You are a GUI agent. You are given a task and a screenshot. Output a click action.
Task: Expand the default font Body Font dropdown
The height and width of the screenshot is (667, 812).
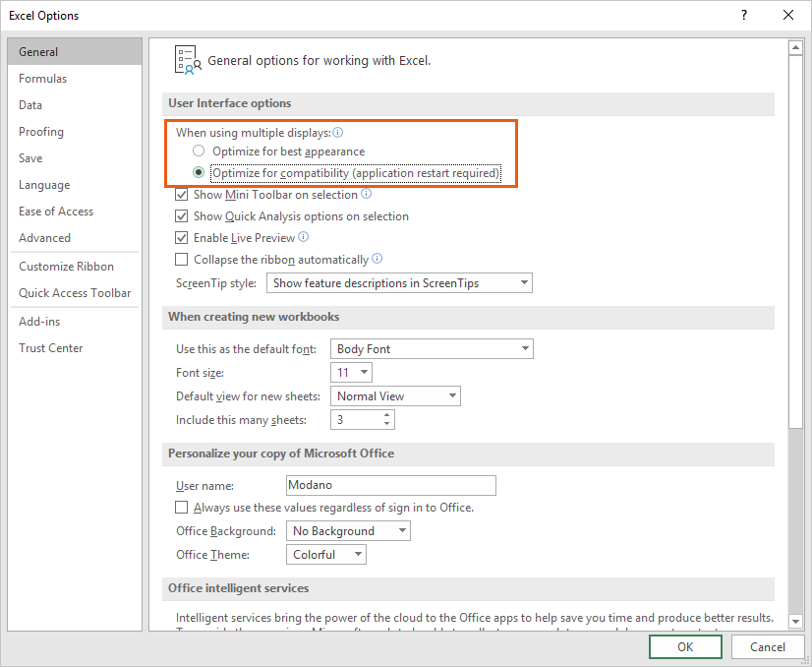(x=431, y=349)
